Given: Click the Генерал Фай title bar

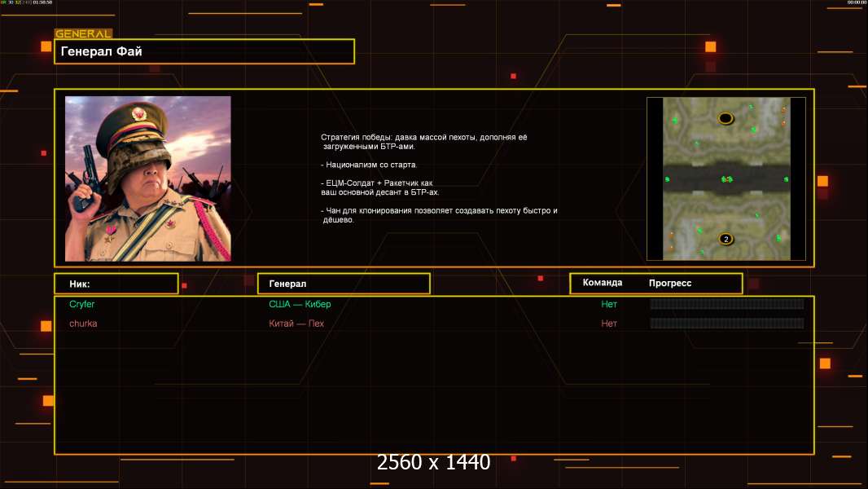Looking at the screenshot, I should pos(204,51).
